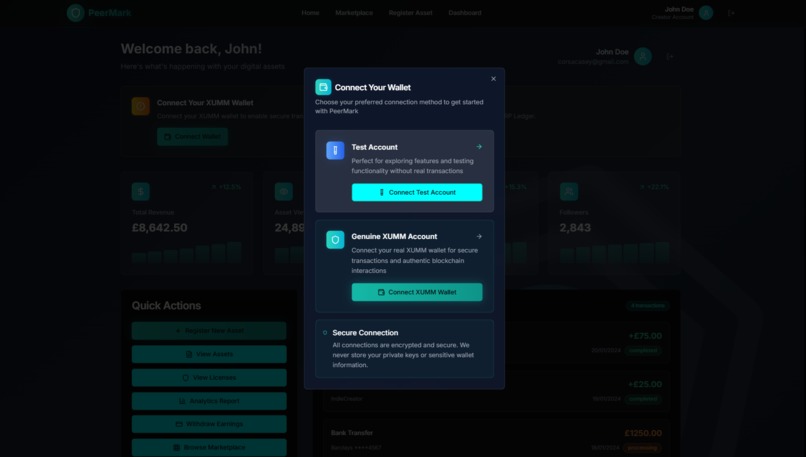Select the Genuine XUMM Account heading
This screenshot has height=457, width=806.
(394, 236)
